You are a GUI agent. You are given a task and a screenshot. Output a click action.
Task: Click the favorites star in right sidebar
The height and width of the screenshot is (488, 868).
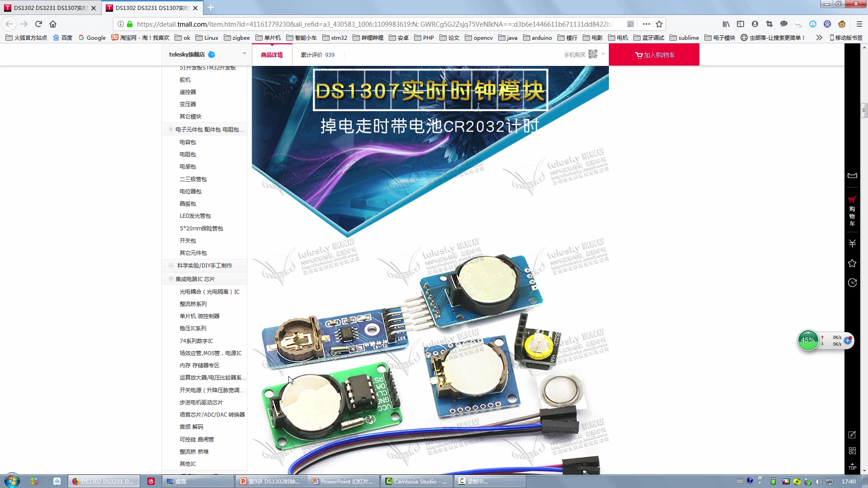click(x=852, y=263)
